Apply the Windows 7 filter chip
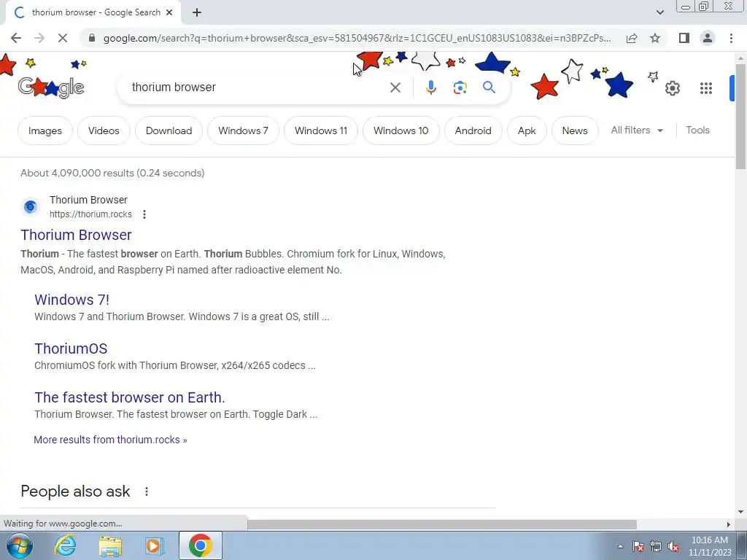The height and width of the screenshot is (560, 747). (243, 131)
